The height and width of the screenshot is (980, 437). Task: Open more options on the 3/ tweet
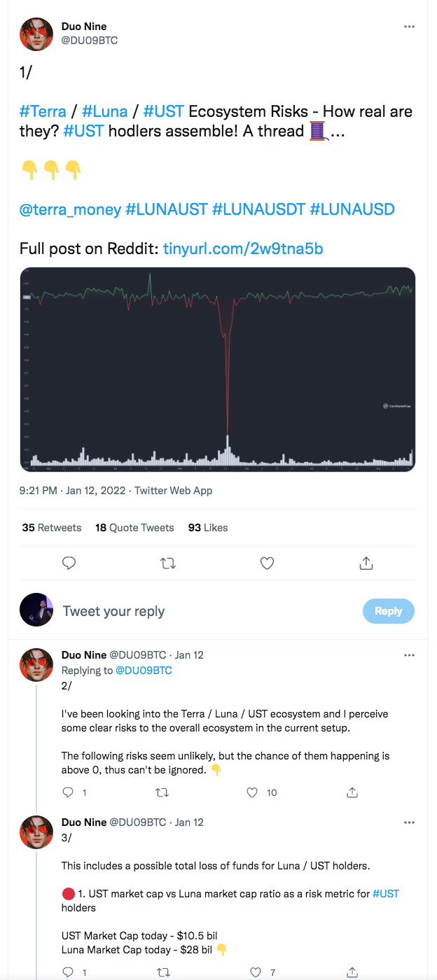click(x=409, y=822)
